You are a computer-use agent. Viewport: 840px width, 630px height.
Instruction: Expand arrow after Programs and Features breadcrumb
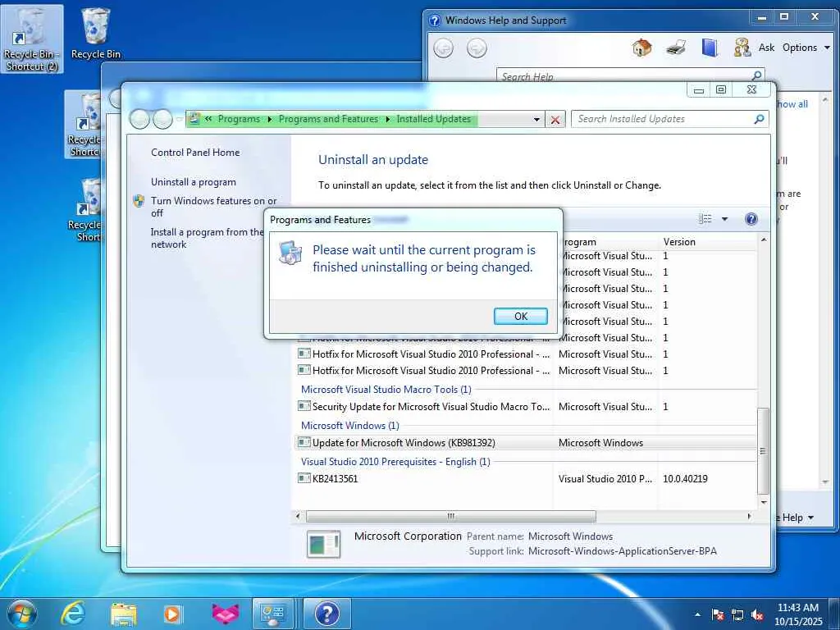[387, 119]
